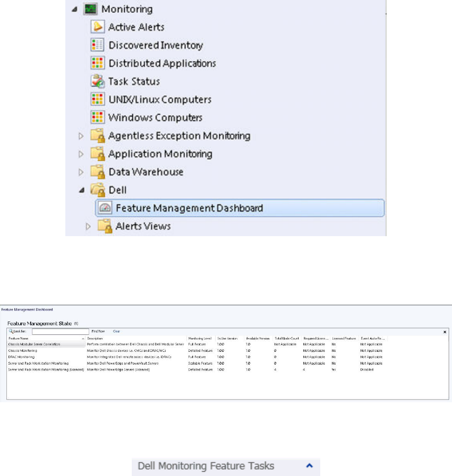Click the Monitoring Level column header

[200, 338]
